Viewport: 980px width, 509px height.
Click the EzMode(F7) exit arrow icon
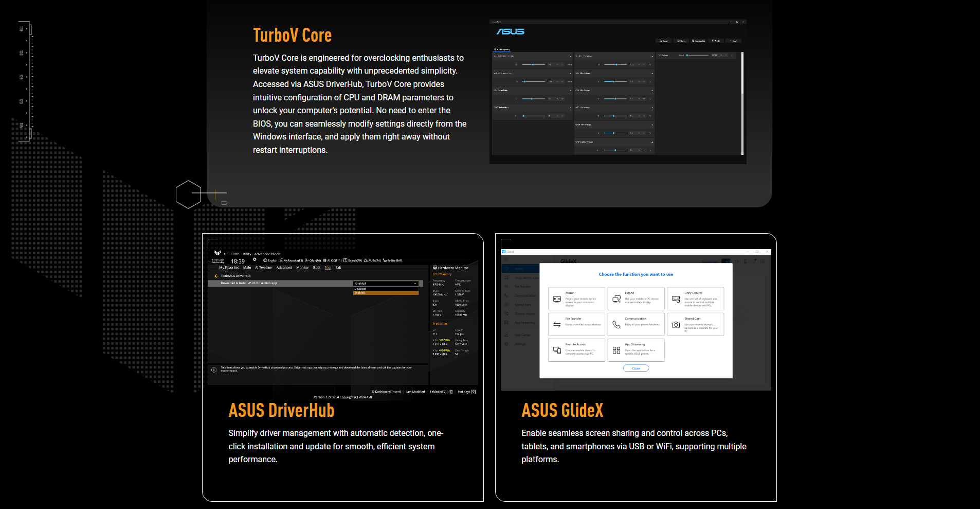(x=450, y=392)
